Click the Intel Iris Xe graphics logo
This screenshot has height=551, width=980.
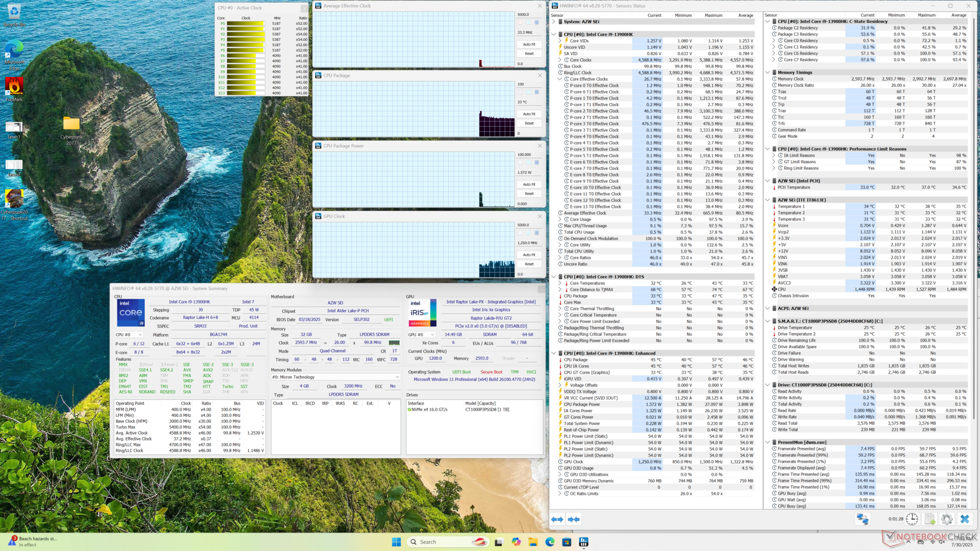tap(423, 313)
